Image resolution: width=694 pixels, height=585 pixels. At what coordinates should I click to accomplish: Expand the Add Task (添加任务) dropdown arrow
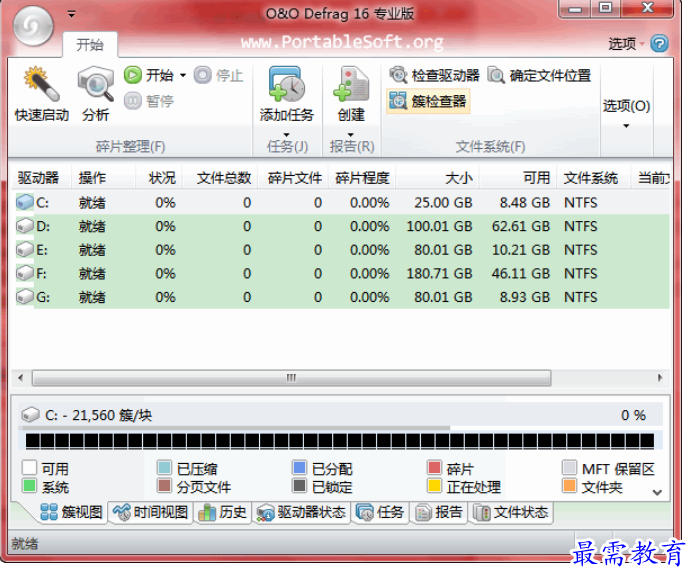pos(286,134)
